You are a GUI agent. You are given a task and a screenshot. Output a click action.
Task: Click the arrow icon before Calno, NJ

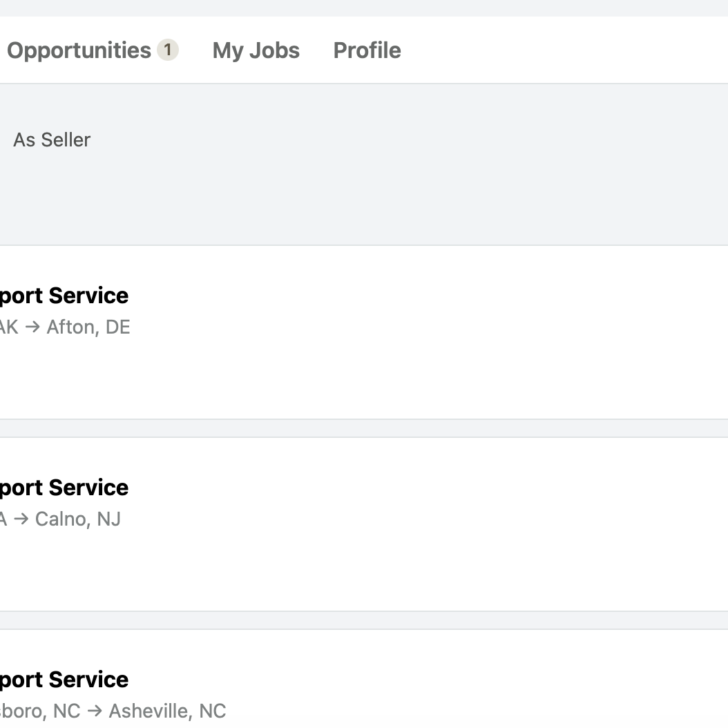[21, 519]
